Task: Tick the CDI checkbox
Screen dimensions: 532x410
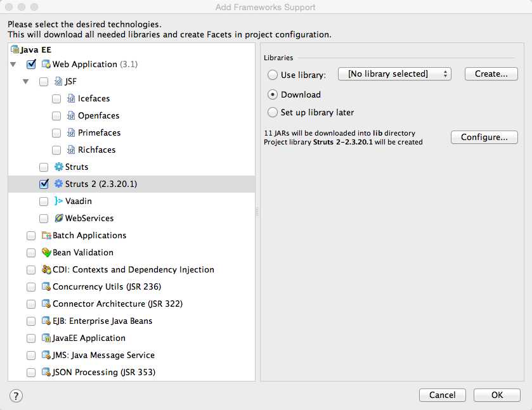Action: (x=31, y=270)
